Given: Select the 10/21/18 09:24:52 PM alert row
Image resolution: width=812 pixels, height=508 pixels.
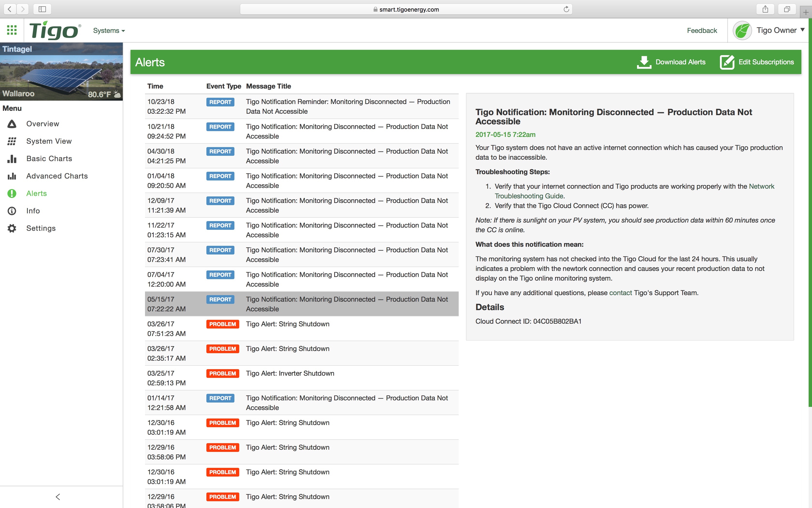Looking at the screenshot, I should pyautogui.click(x=302, y=131).
